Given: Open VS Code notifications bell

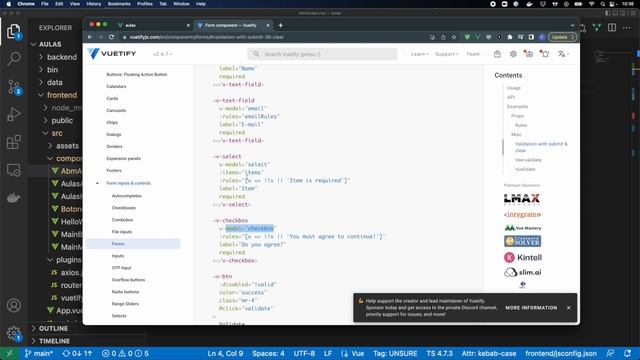Looking at the screenshot, I should click(x=628, y=353).
